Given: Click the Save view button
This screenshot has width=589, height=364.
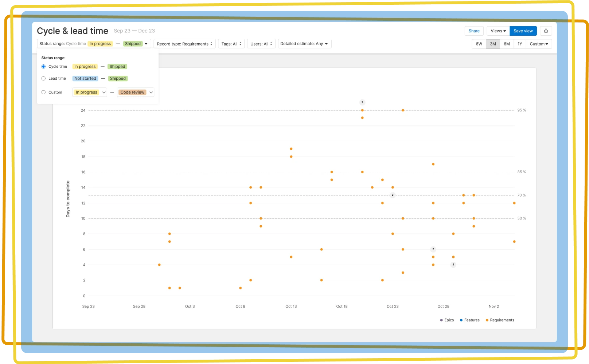Looking at the screenshot, I should click(523, 31).
